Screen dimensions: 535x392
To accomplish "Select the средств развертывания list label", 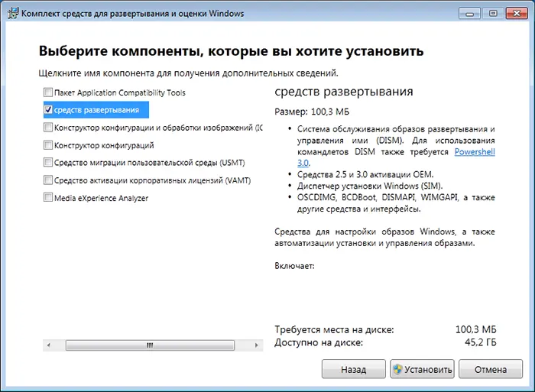I will pos(96,110).
